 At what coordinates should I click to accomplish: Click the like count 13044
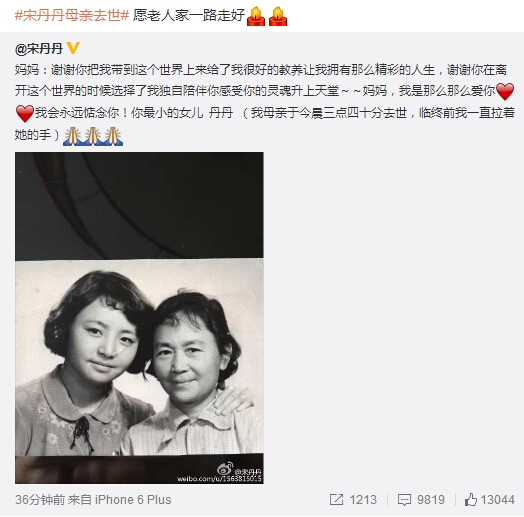pyautogui.click(x=498, y=500)
